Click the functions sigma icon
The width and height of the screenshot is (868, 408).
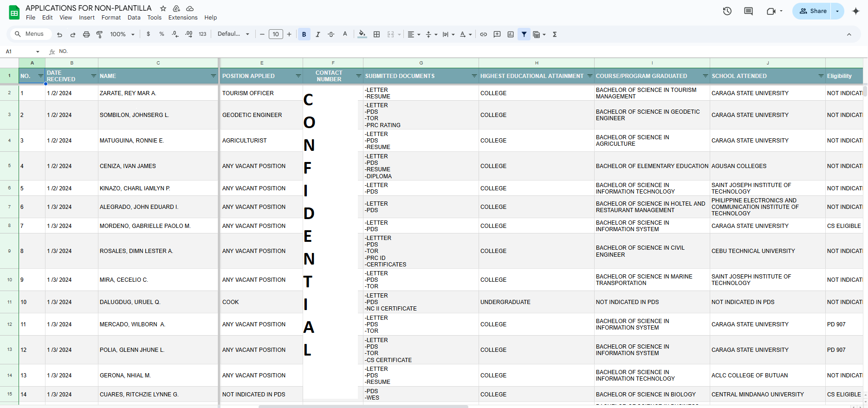[x=555, y=34]
